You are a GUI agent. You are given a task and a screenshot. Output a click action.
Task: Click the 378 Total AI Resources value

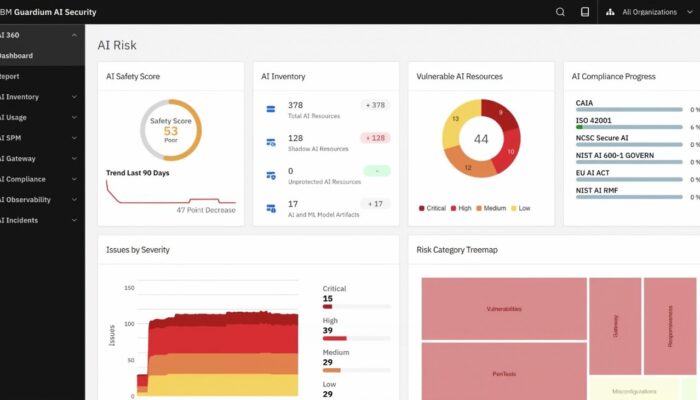296,105
